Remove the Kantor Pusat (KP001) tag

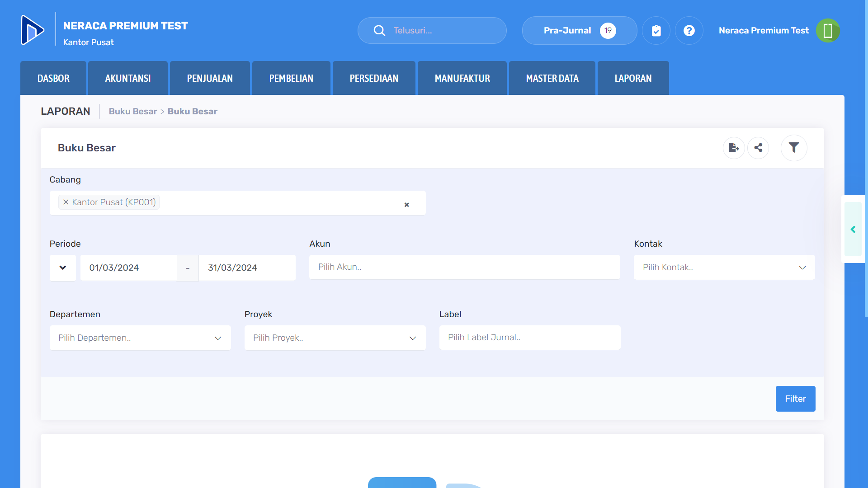66,202
